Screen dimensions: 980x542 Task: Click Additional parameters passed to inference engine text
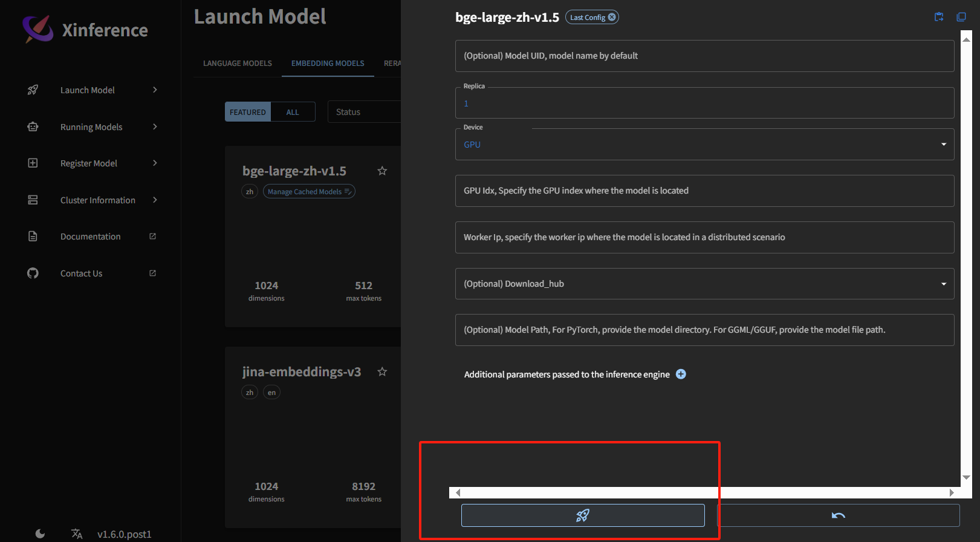click(x=567, y=374)
